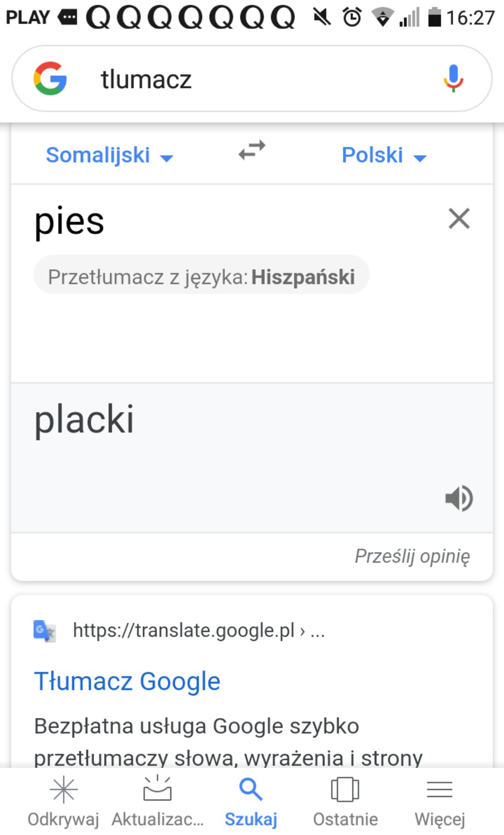Clear the entered text 'pies'
This screenshot has width=504, height=835.
click(459, 219)
